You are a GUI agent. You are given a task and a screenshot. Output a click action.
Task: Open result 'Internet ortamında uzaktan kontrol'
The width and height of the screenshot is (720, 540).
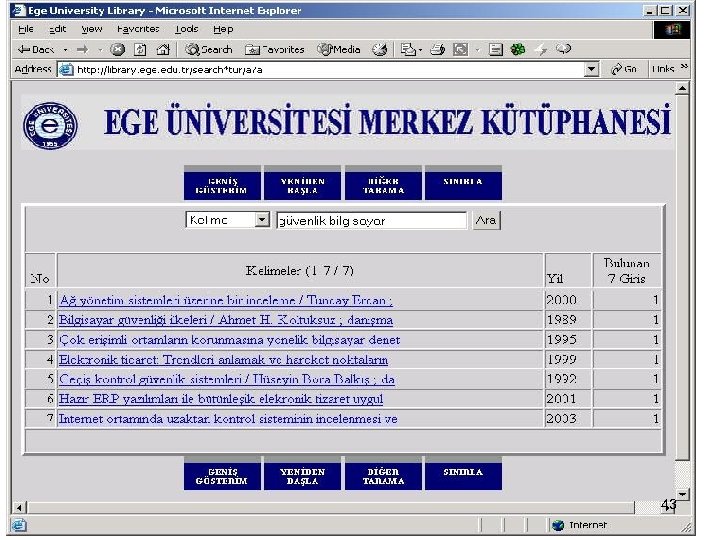228,419
